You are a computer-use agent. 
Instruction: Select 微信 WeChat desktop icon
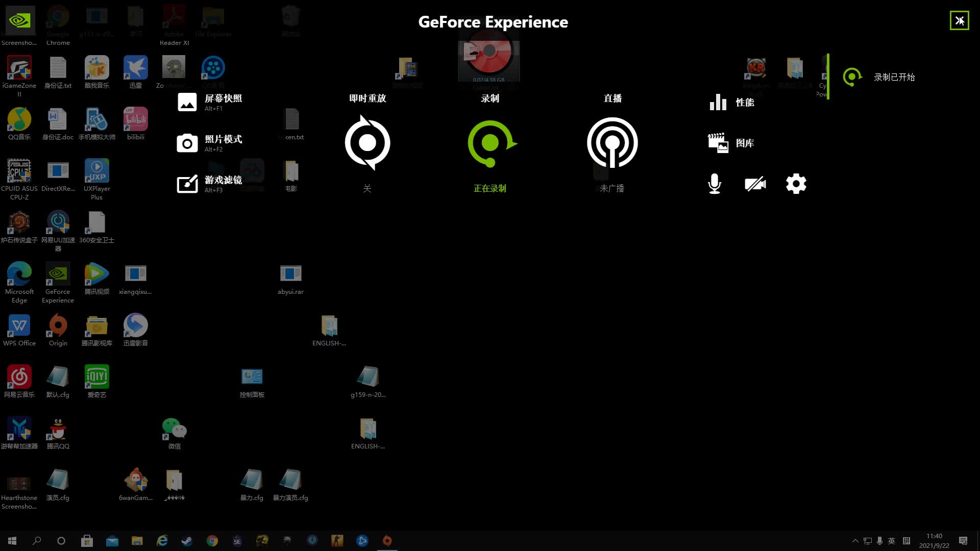(175, 433)
